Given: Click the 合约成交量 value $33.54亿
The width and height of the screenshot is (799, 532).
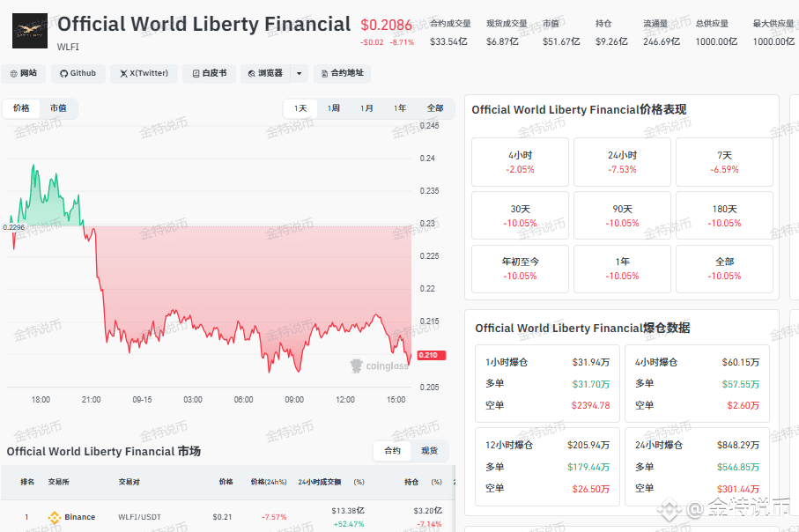Looking at the screenshot, I should [448, 41].
